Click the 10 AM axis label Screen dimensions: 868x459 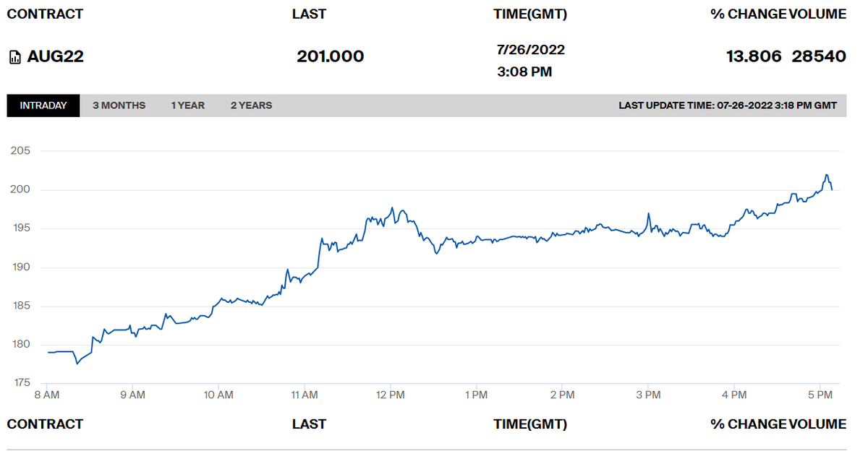coord(218,395)
